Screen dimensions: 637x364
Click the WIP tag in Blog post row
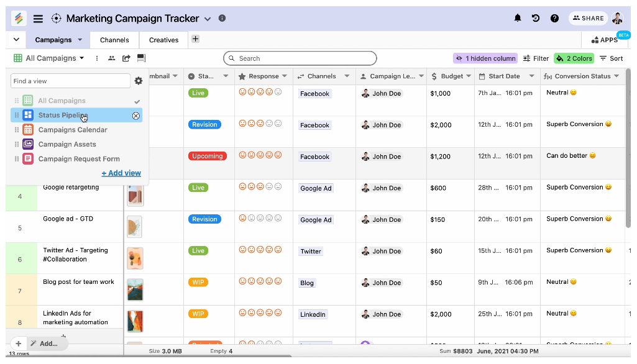[x=198, y=283]
